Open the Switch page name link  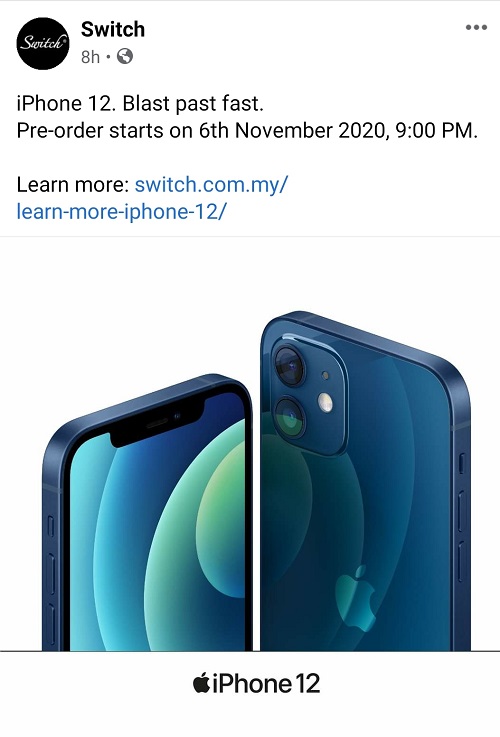tap(113, 29)
